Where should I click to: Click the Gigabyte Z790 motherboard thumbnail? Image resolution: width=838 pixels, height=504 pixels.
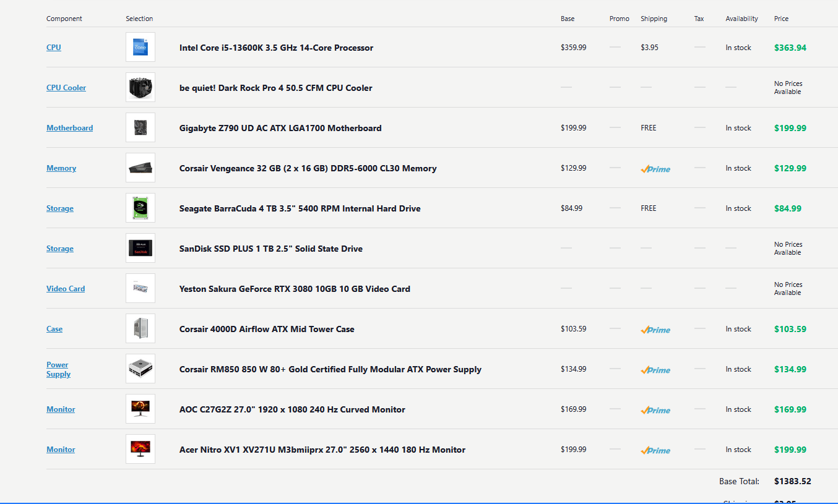140,127
